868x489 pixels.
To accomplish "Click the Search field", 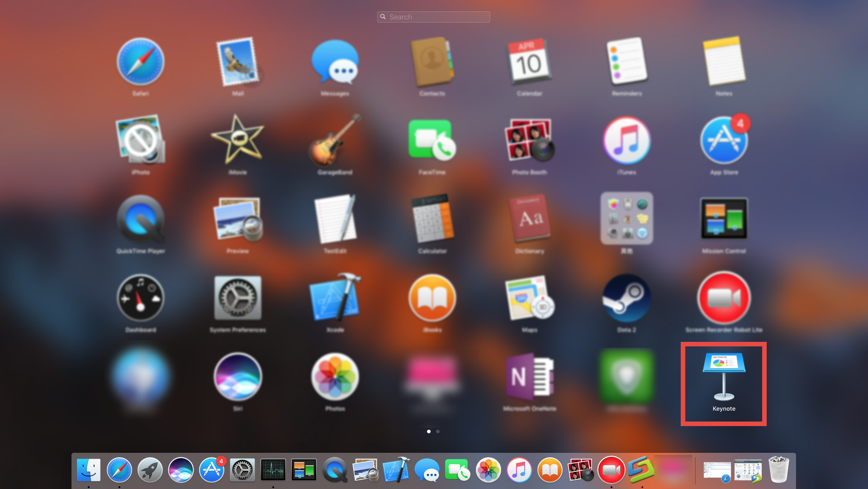I will 433,17.
